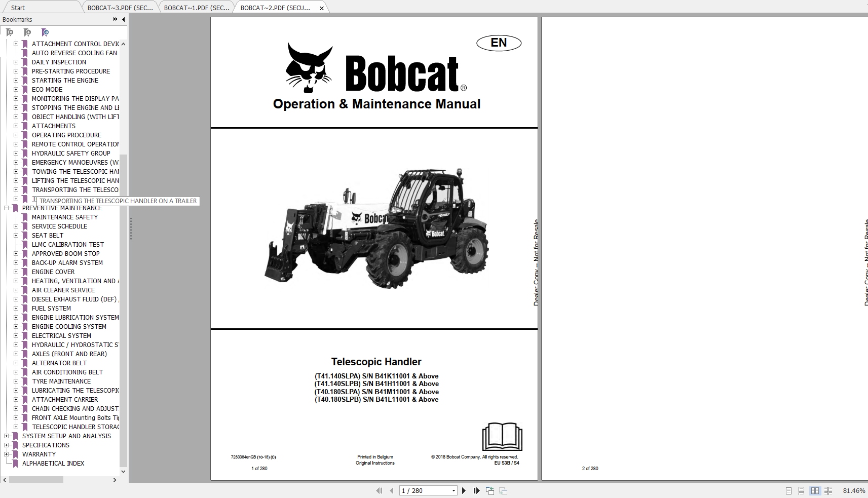Go back to the previous page
The image size is (868, 498).
[x=392, y=490]
